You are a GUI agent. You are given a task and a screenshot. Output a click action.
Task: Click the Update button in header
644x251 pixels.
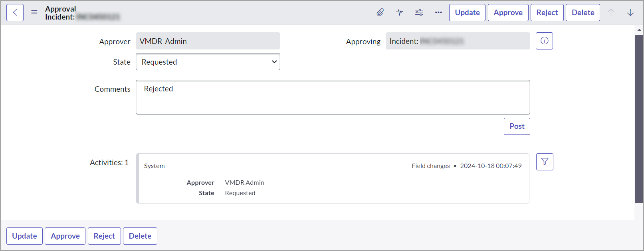pyautogui.click(x=467, y=12)
